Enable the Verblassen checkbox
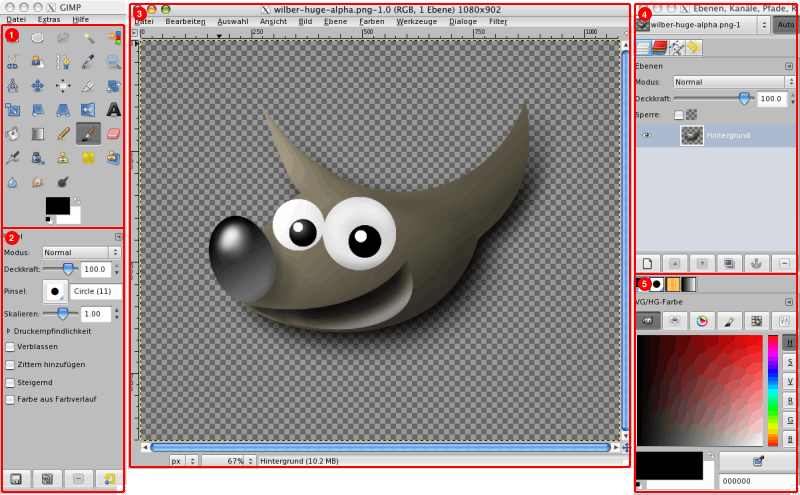800x495 pixels. (10, 347)
